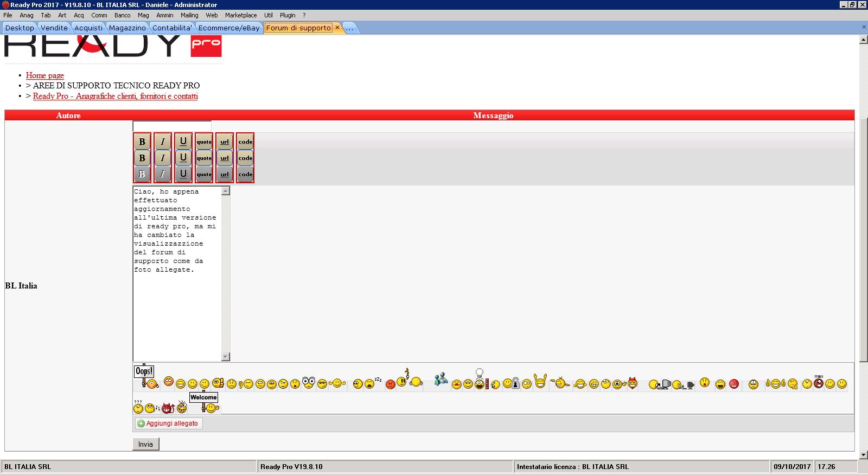
Task: Insert the red grinning devil smiley
Action: [167, 407]
